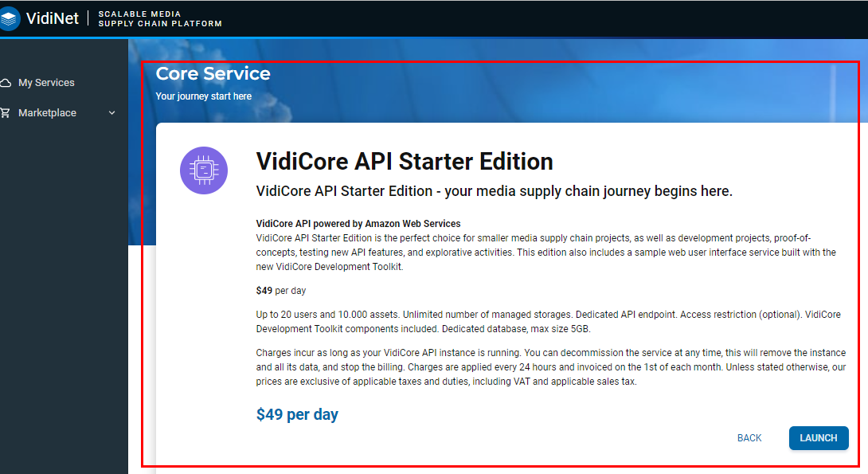The image size is (868, 474).
Task: Click the shopping cart icon beside Marketplace
Action: 6,113
